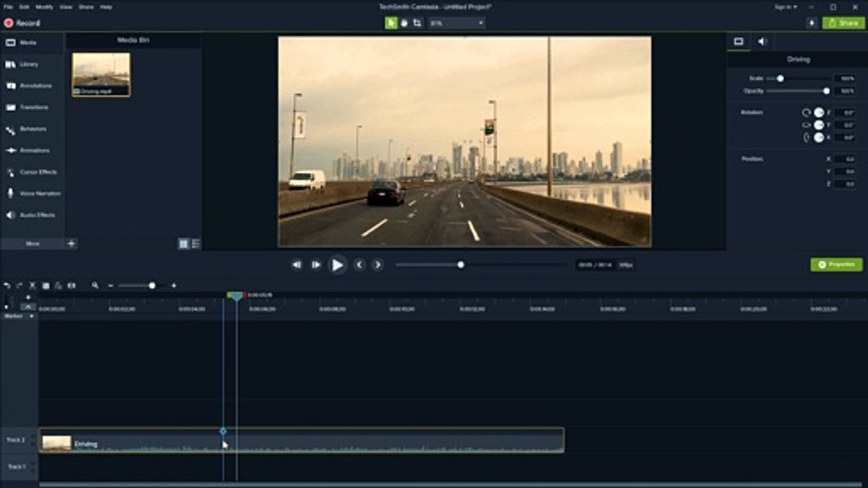Click the Scale percentage field

tap(845, 79)
